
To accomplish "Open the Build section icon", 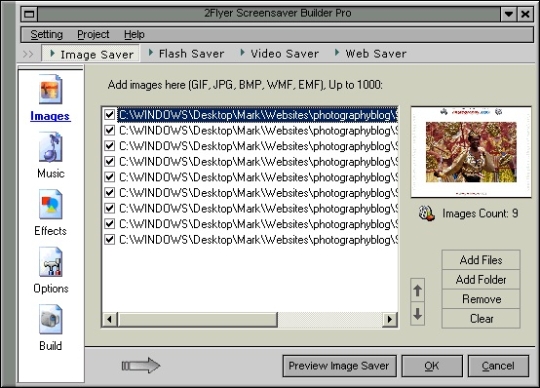I will click(x=50, y=319).
